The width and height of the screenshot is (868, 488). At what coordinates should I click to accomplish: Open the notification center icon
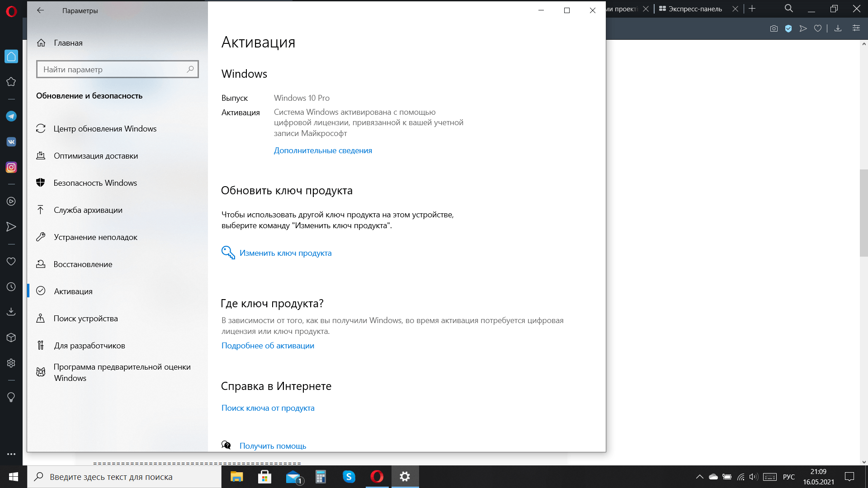pos(849,477)
